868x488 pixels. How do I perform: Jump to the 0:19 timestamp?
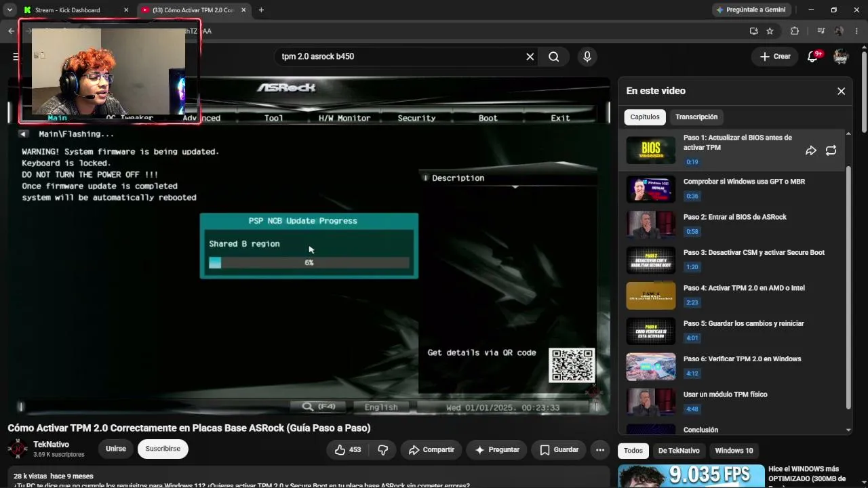tap(692, 162)
